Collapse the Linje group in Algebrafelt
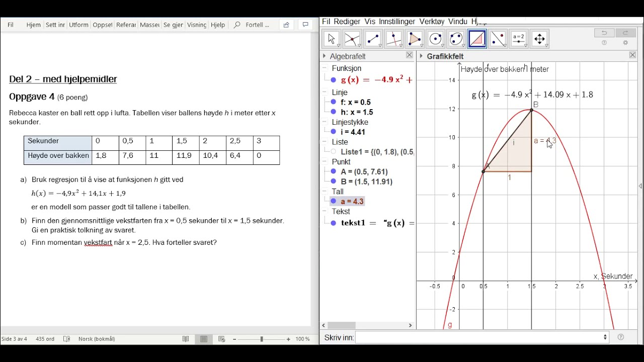 (x=325, y=93)
